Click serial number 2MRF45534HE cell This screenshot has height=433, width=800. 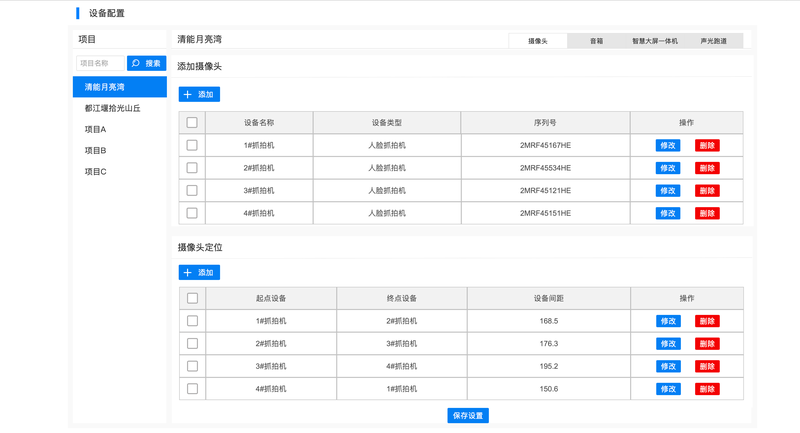coord(545,168)
